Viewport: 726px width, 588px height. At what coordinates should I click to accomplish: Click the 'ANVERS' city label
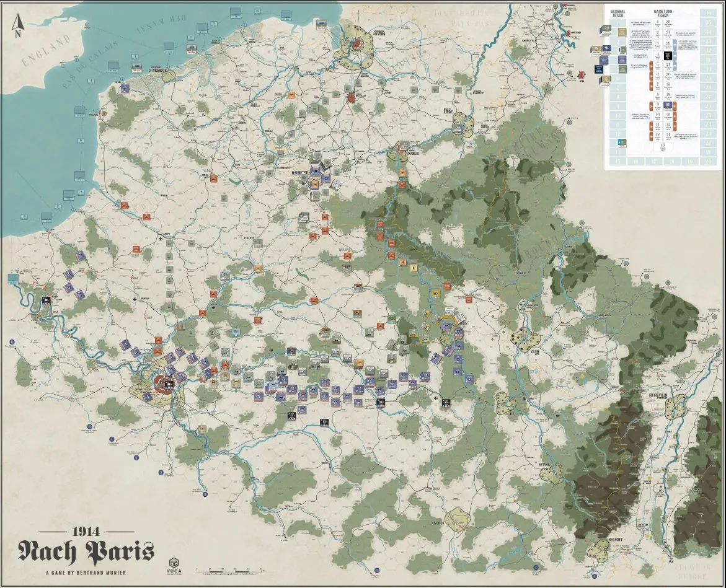point(379,34)
